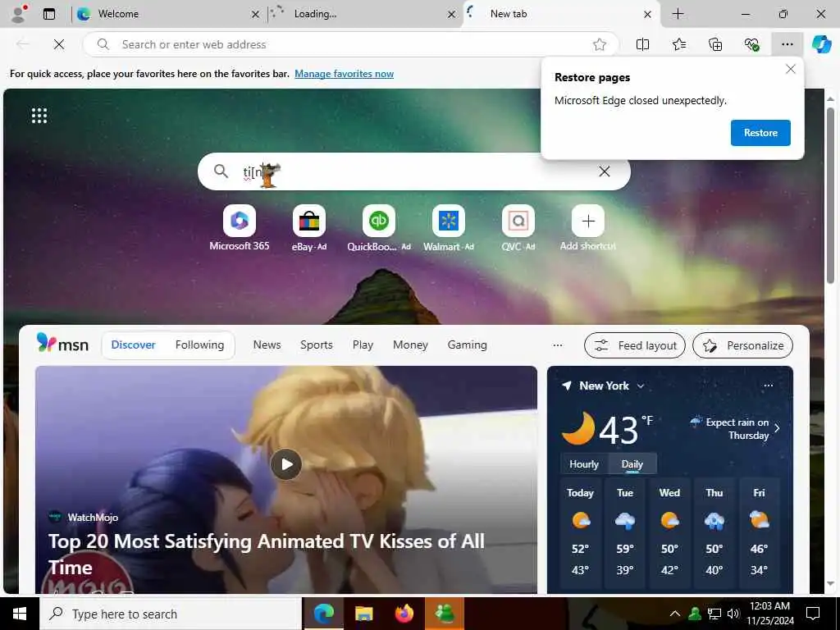Add this page to favorites star
840x630 pixels.
pyautogui.click(x=600, y=44)
